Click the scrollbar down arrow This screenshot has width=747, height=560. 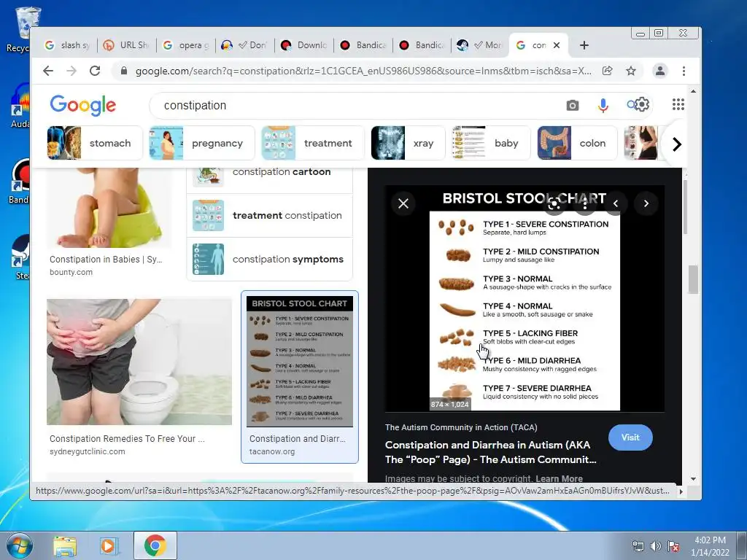pos(693,479)
